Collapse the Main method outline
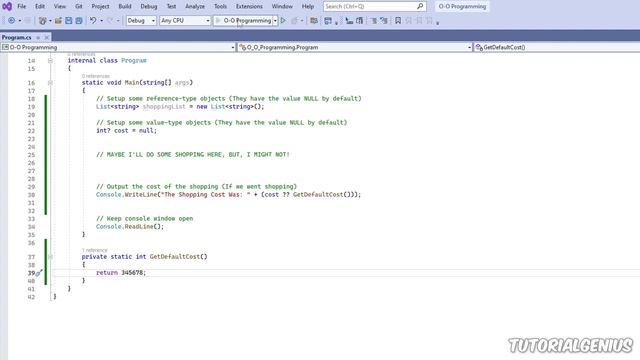 pyautogui.click(x=50, y=83)
